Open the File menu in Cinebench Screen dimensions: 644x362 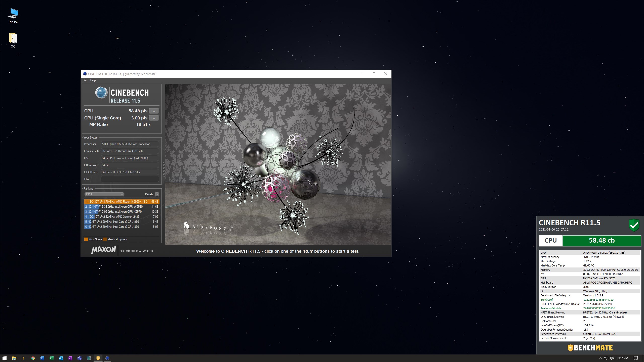tap(85, 80)
